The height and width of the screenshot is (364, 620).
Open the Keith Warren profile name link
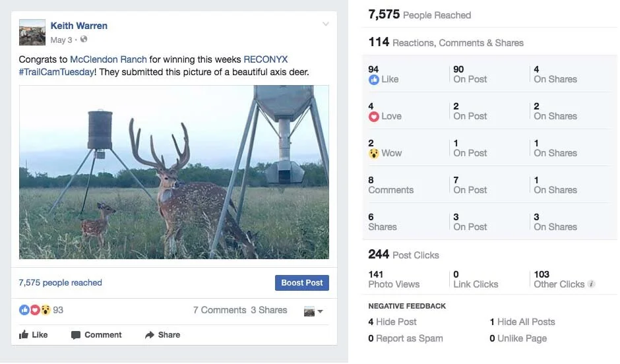coord(78,26)
